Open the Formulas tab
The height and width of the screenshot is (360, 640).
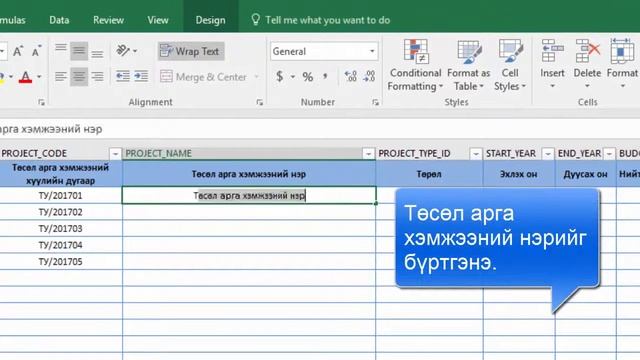coord(13,20)
